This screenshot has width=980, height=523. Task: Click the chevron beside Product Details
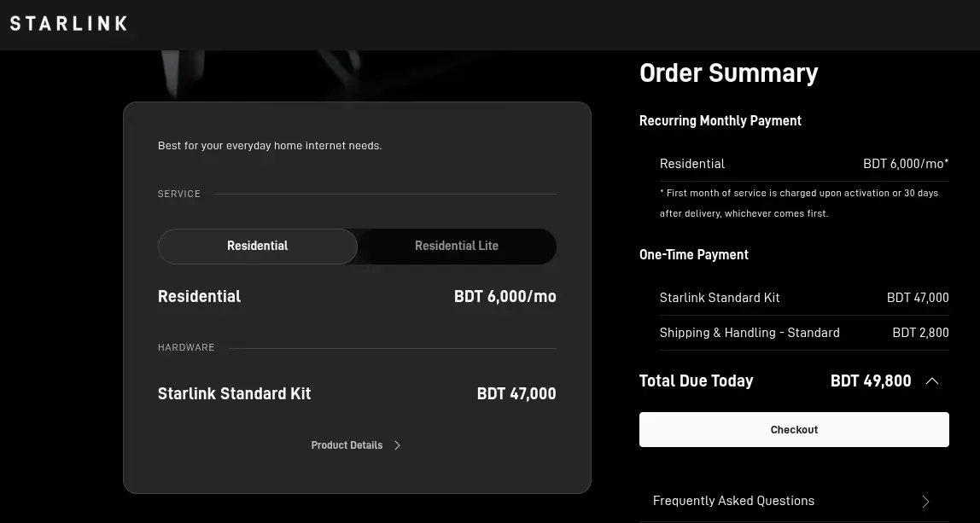(398, 445)
